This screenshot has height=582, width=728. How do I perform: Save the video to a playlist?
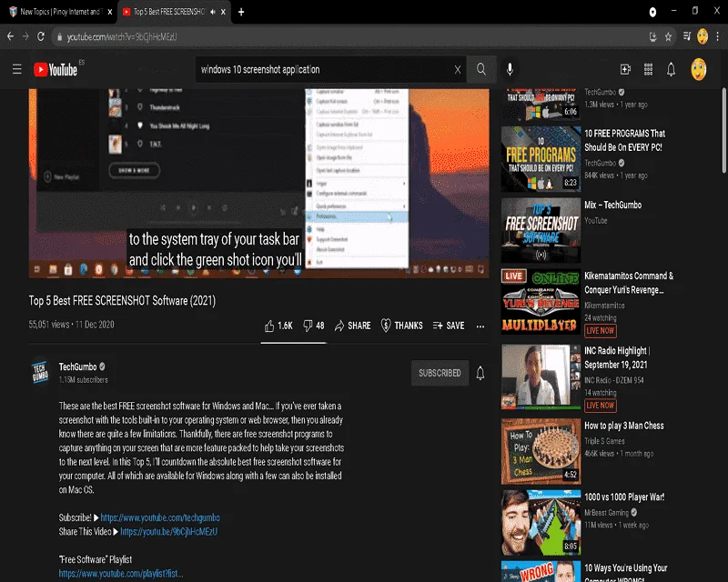tap(449, 326)
